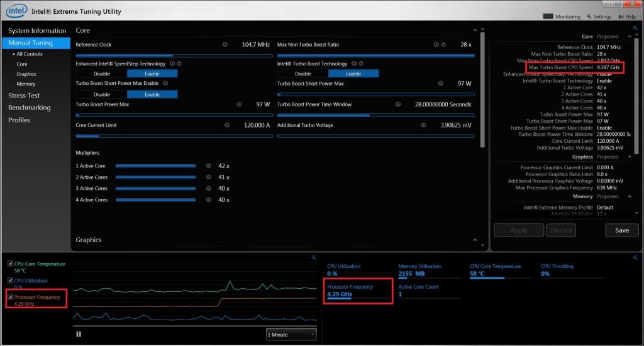This screenshot has width=644, height=346.
Task: Click the wrench icon above the monitoring graph
Action: click(313, 258)
